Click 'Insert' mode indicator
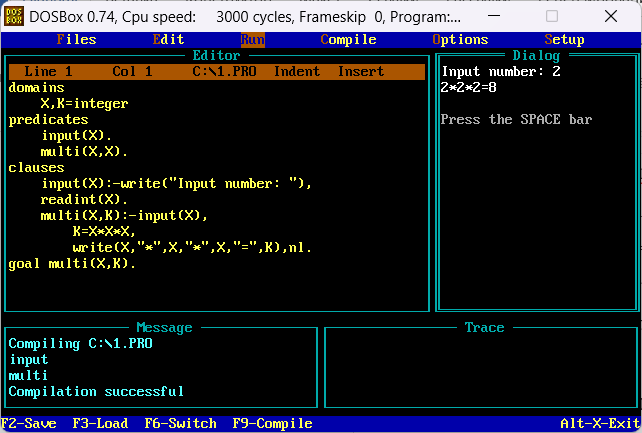Viewport: 642px width, 433px height. (x=361, y=72)
